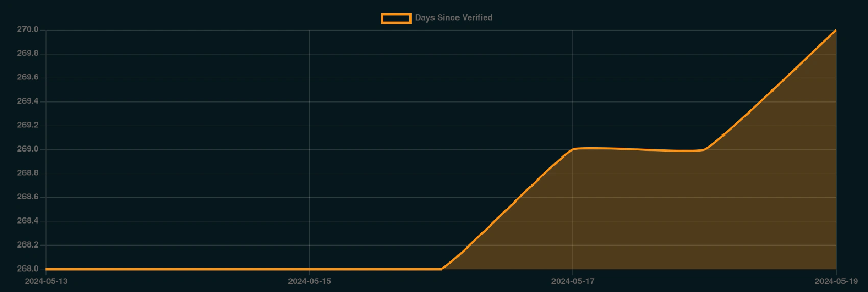Select the 2024-05-17 x-axis date label
This screenshot has height=292, width=868.
pyautogui.click(x=573, y=281)
